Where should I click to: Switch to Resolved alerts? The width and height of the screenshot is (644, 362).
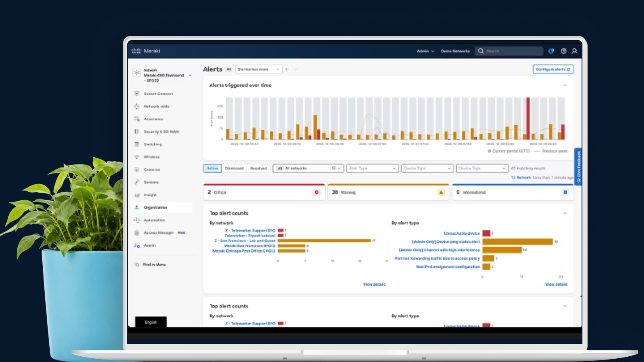[258, 168]
